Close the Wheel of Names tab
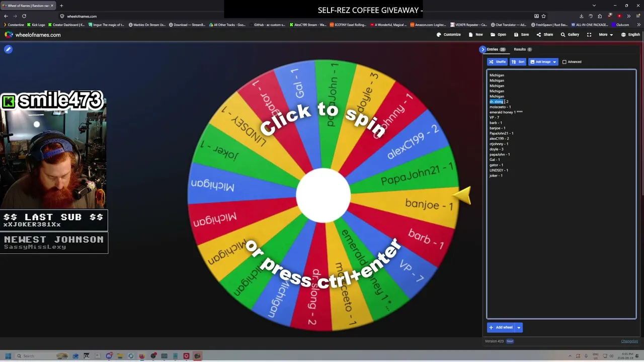This screenshot has width=644, height=362. 52,6
